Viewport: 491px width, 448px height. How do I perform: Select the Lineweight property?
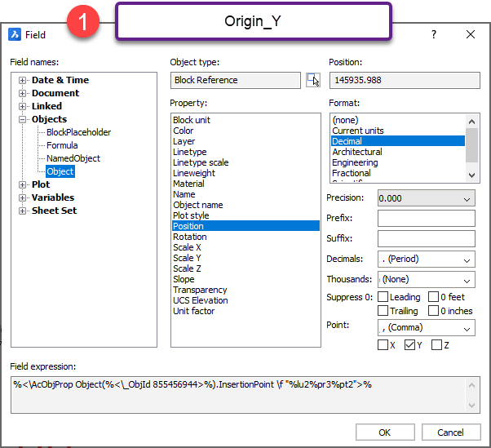(245, 173)
